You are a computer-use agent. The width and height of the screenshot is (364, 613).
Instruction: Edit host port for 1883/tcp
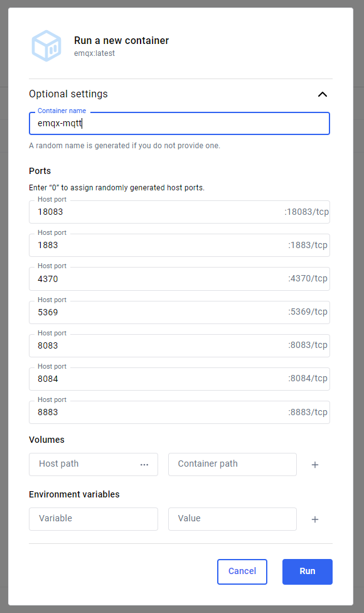[179, 245]
